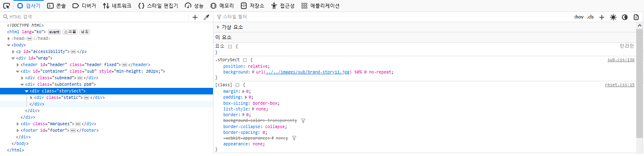Toggle the .cls classes panel
The width and height of the screenshot is (644, 156).
coord(590,17)
